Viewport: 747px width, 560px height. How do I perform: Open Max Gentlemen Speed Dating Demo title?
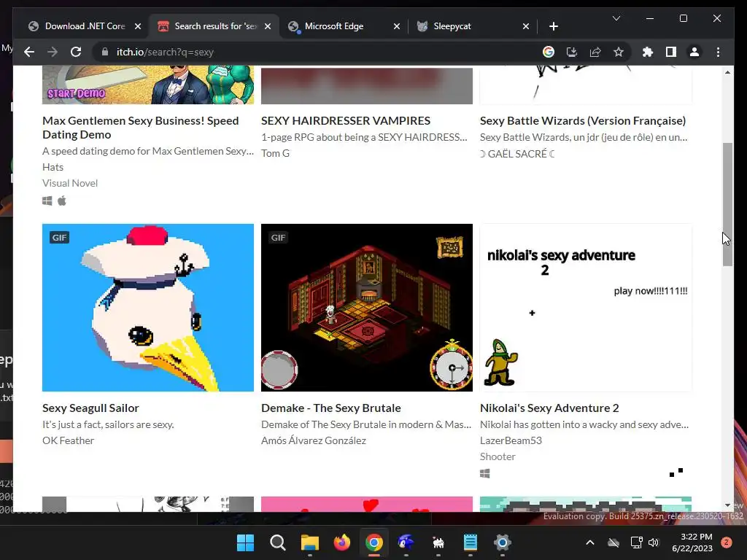click(x=141, y=128)
